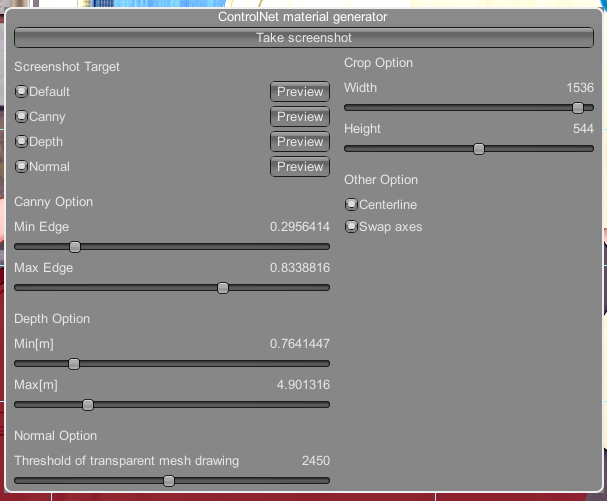Click the crop Width slider handle

click(578, 108)
